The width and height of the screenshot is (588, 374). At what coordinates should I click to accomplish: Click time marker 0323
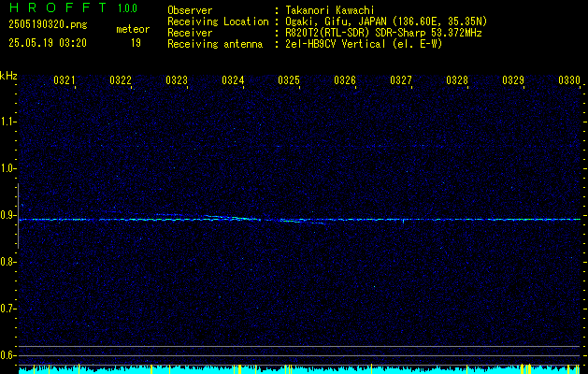coord(177,80)
